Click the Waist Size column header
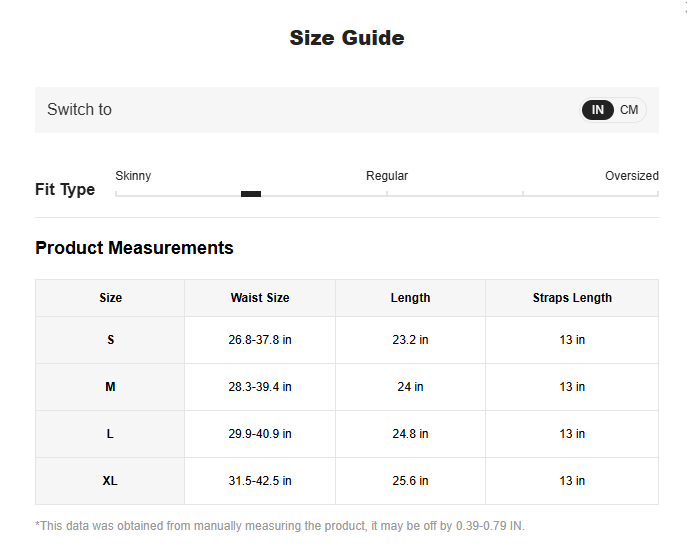 [x=260, y=298]
